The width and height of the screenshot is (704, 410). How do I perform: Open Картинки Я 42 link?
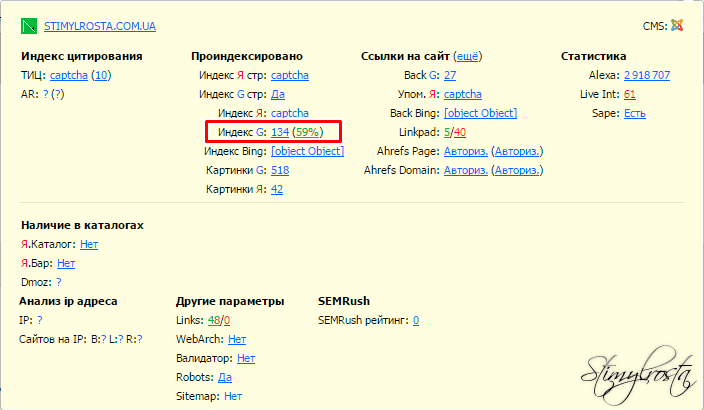point(277,189)
